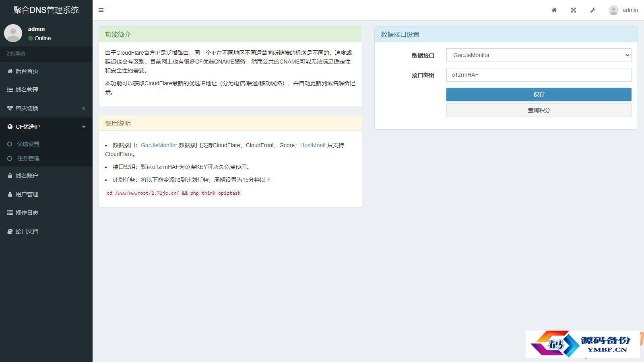Click the circle icon beside 任务管理
Viewport: 644px width, 362px height.
[x=10, y=158]
